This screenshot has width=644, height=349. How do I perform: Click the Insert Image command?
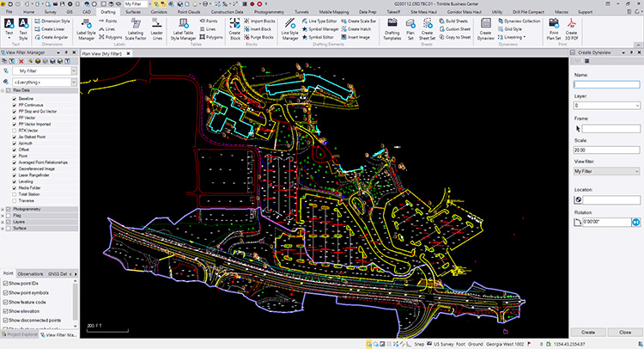[x=355, y=37]
